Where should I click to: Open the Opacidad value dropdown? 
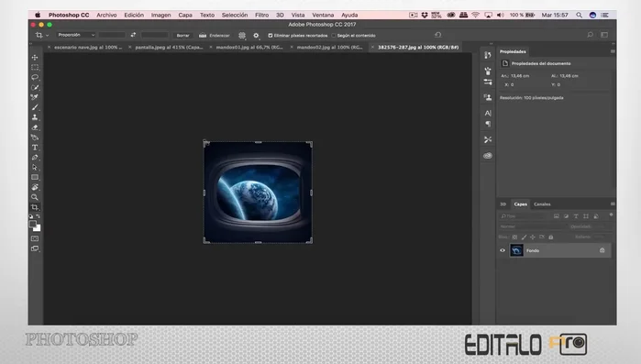[x=600, y=226]
